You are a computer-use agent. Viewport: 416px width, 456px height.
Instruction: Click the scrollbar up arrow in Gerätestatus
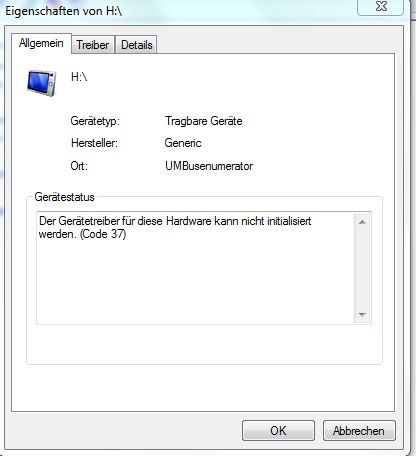(362, 222)
